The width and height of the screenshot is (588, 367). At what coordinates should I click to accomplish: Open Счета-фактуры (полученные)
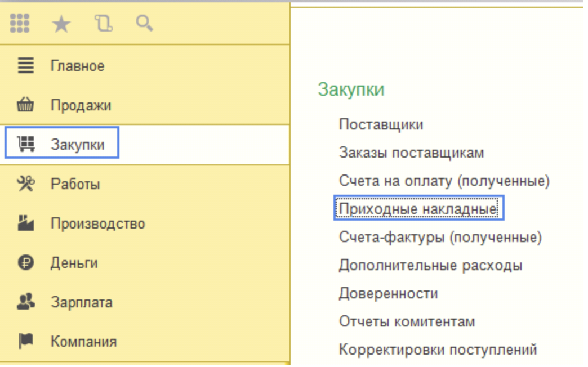[x=440, y=237]
